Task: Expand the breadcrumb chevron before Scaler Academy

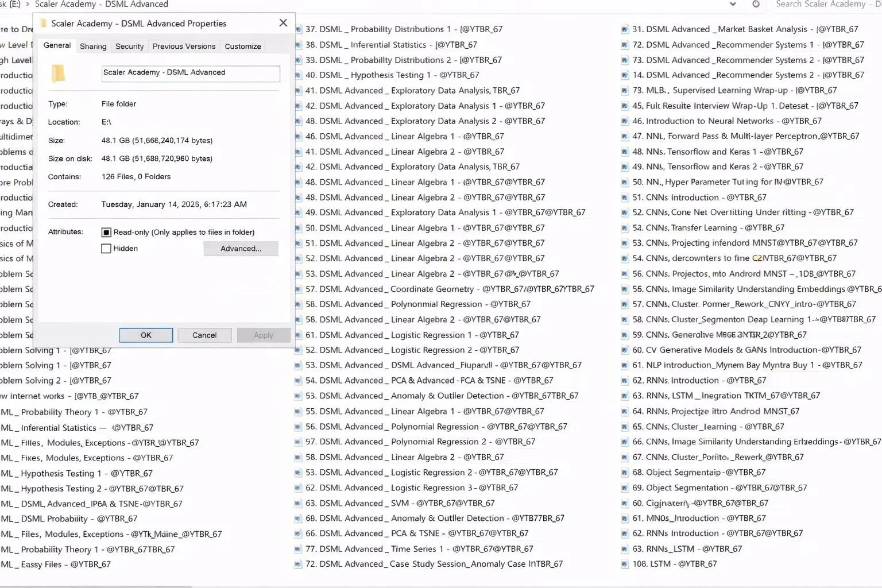Action: click(x=27, y=4)
